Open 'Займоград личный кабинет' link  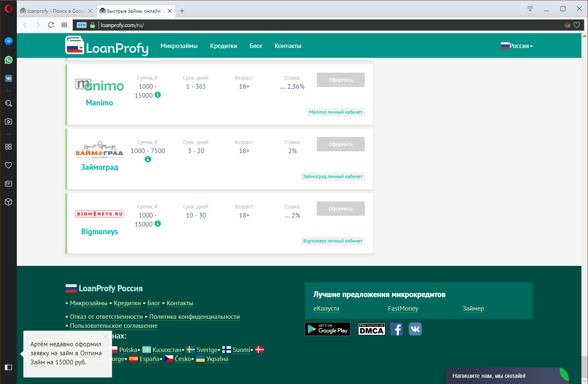tap(333, 176)
